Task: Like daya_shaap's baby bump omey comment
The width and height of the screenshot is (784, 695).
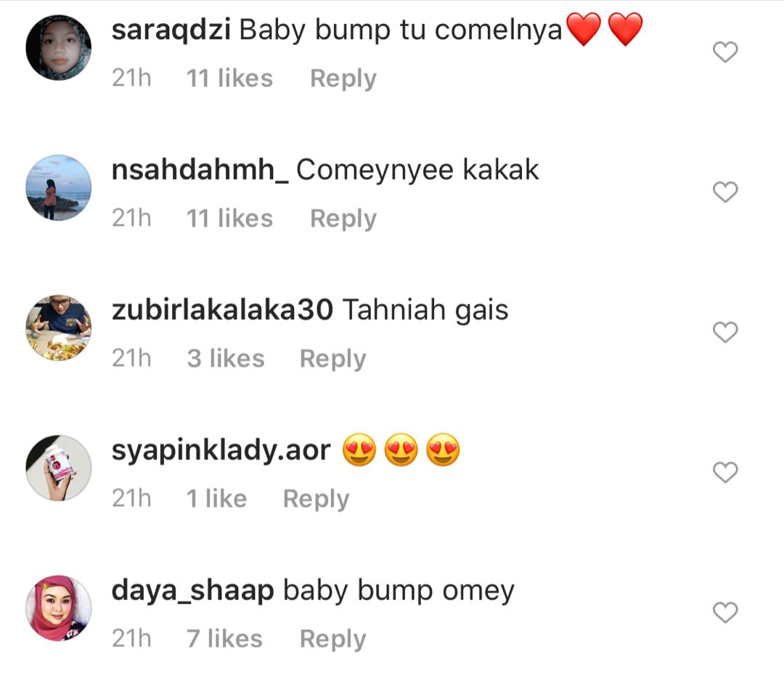Action: tap(725, 612)
